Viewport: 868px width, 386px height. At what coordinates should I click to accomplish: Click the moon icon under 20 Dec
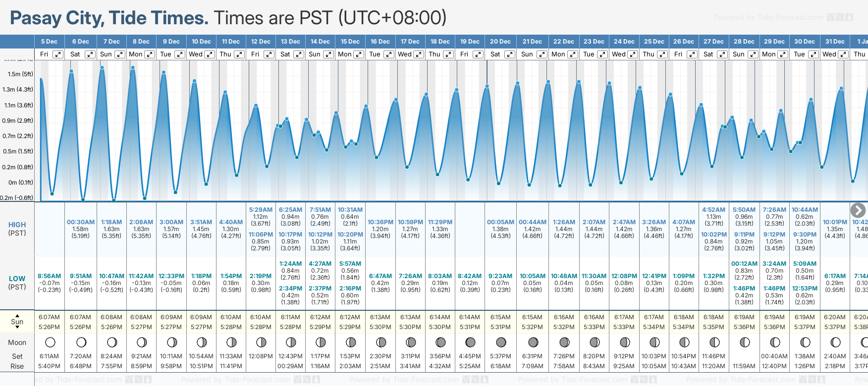point(501,342)
